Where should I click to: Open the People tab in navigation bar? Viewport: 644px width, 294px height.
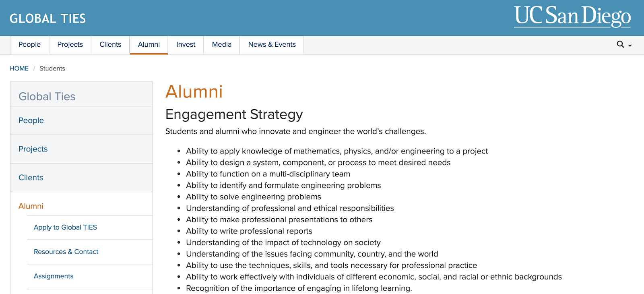29,45
